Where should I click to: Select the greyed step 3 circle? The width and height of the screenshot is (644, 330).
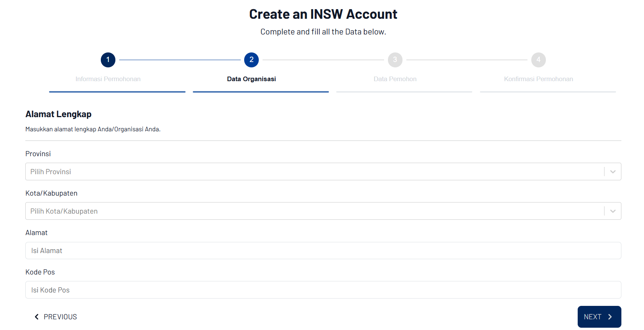coord(395,60)
